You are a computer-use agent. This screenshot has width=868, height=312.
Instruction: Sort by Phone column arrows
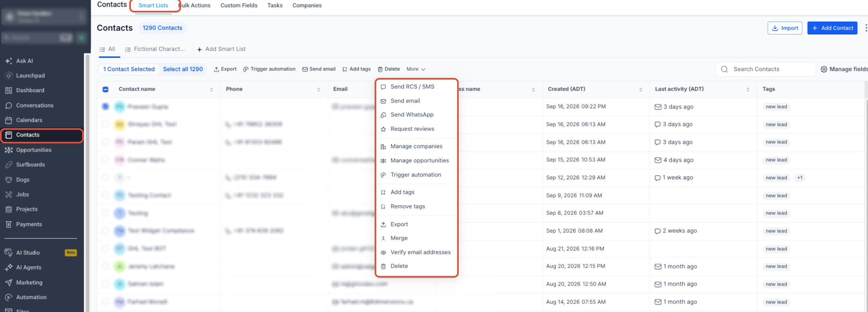(319, 89)
